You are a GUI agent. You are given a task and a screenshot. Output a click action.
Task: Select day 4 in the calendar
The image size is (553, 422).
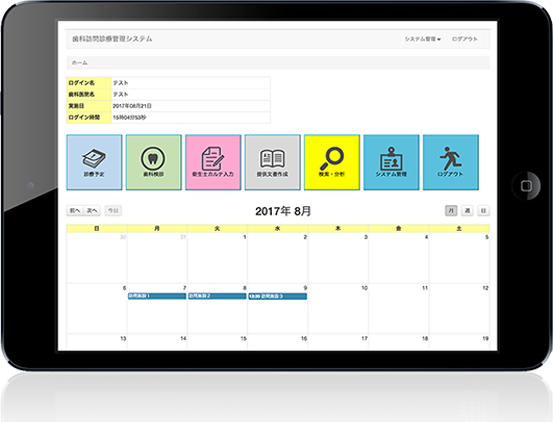pyautogui.click(x=399, y=258)
